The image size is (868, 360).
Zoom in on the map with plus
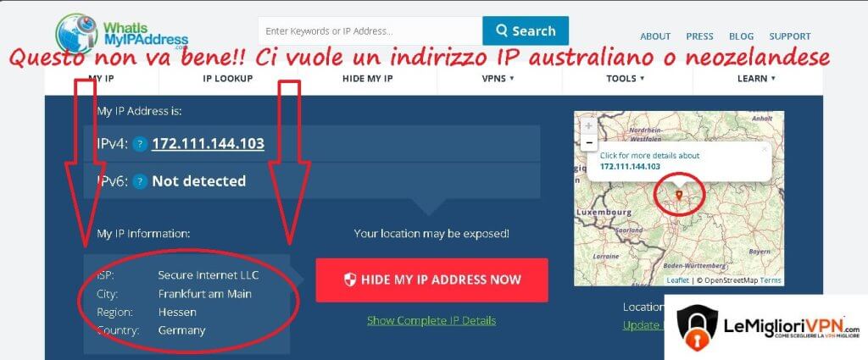pos(589,125)
